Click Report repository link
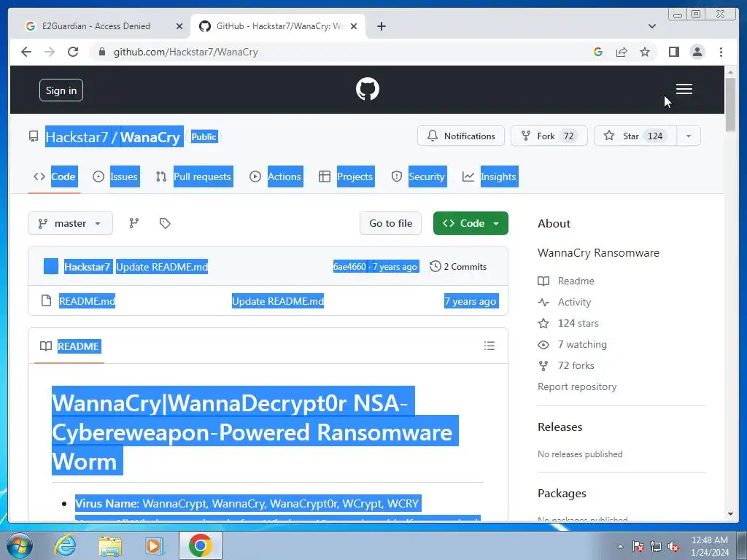 coord(577,386)
